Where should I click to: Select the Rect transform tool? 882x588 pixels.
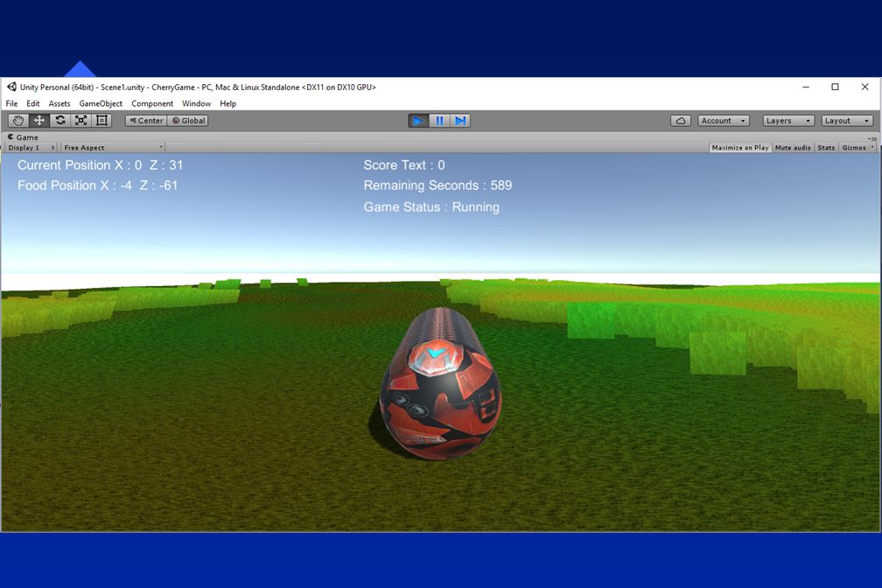(x=101, y=121)
